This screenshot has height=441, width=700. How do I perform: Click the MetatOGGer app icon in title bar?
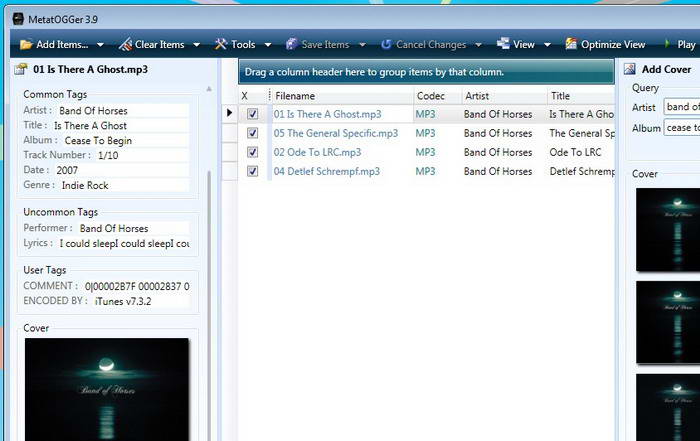(x=18, y=19)
